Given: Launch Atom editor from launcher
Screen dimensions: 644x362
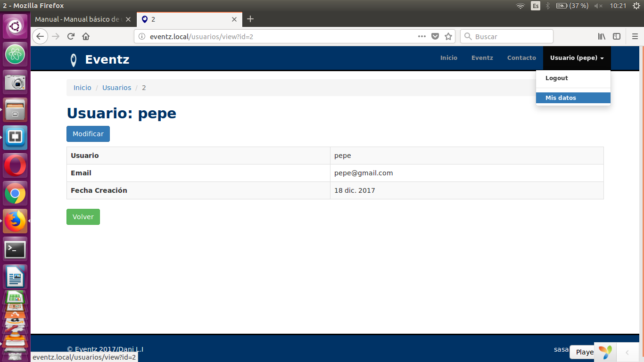Looking at the screenshot, I should [x=16, y=54].
